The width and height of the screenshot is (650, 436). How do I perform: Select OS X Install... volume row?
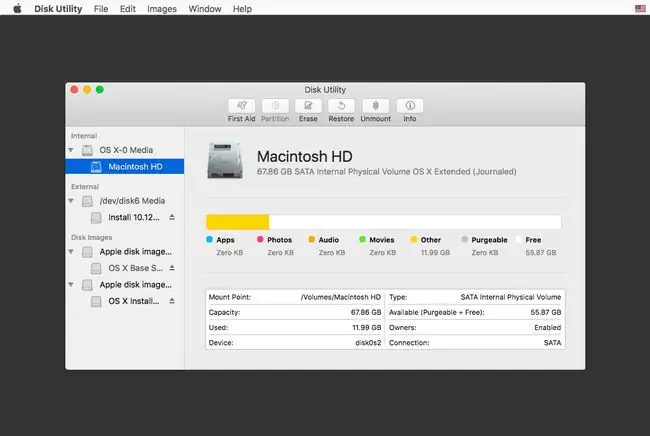(x=125, y=301)
